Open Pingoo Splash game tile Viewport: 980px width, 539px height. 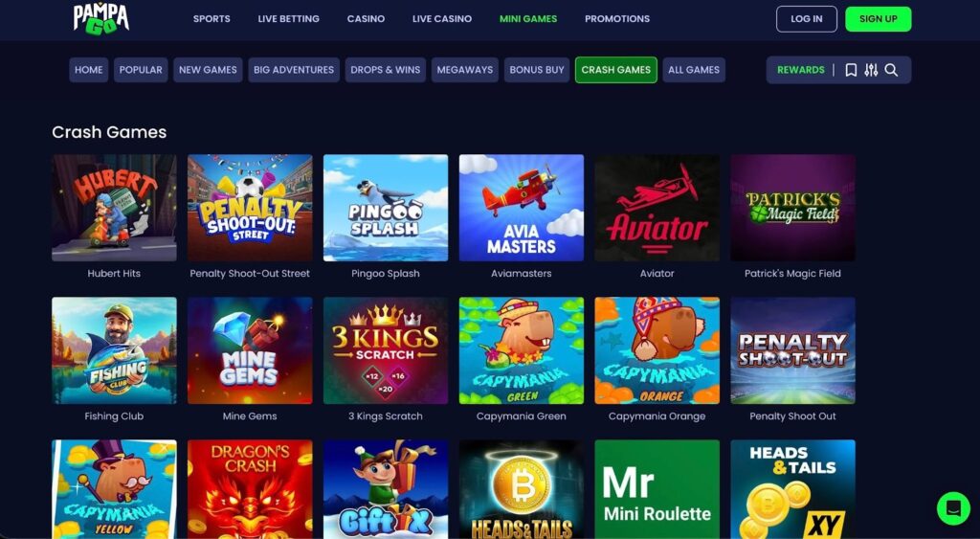pyautogui.click(x=386, y=208)
